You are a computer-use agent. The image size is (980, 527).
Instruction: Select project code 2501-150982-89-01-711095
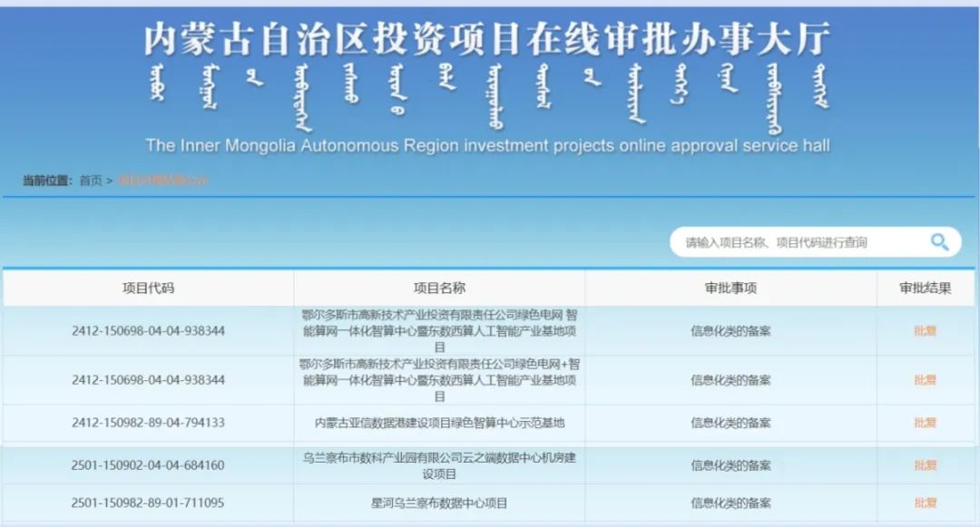[148, 503]
